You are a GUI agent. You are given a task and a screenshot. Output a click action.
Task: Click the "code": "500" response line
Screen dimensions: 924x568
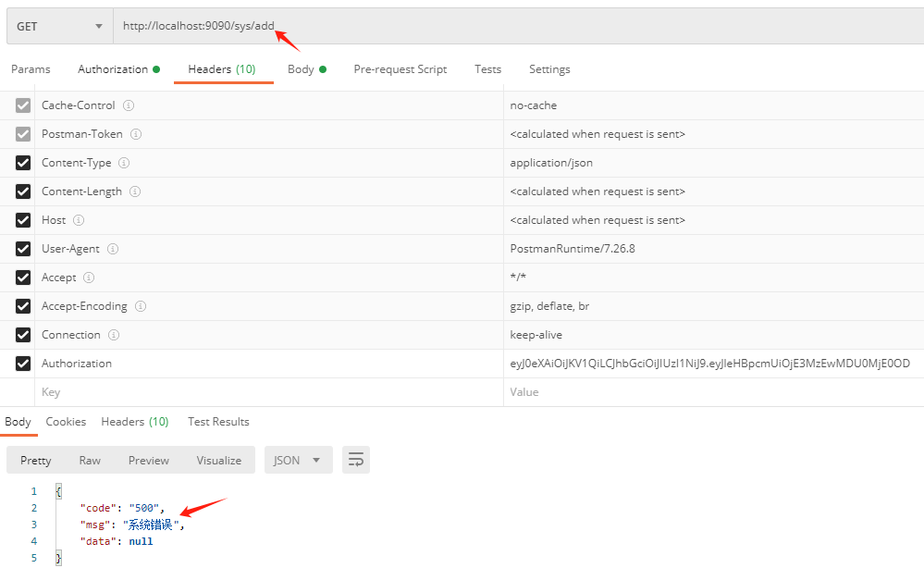[122, 508]
